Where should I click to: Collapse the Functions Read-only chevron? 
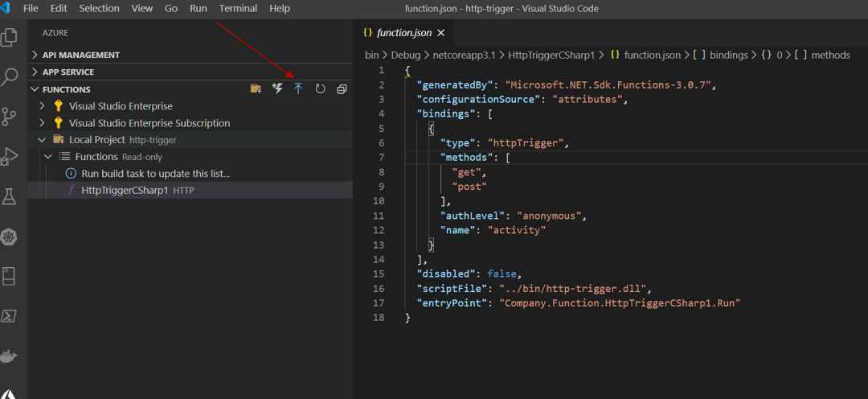48,156
